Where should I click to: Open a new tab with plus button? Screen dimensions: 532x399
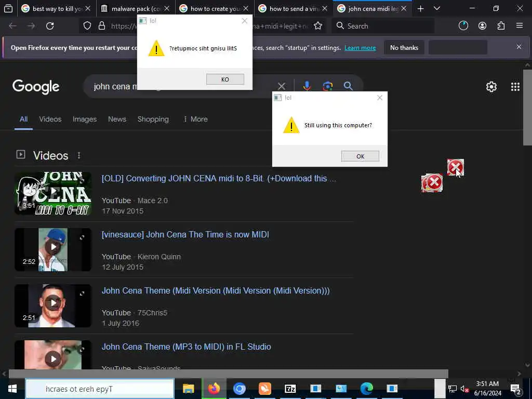tap(420, 8)
